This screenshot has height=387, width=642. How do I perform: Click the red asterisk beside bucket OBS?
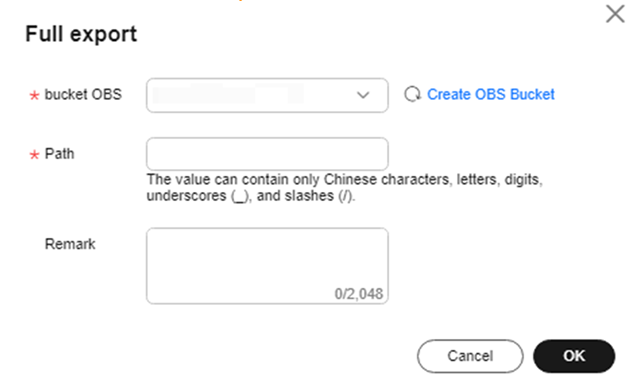coord(34,95)
